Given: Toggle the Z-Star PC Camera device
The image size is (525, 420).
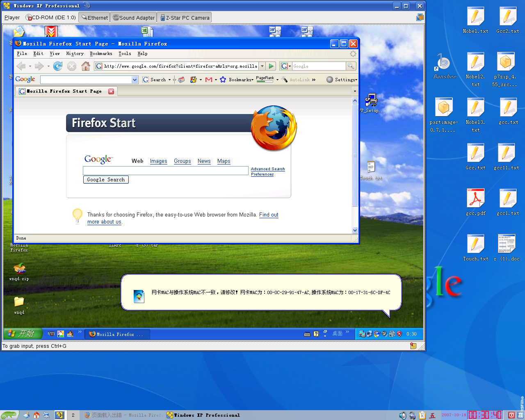Looking at the screenshot, I should [x=185, y=18].
